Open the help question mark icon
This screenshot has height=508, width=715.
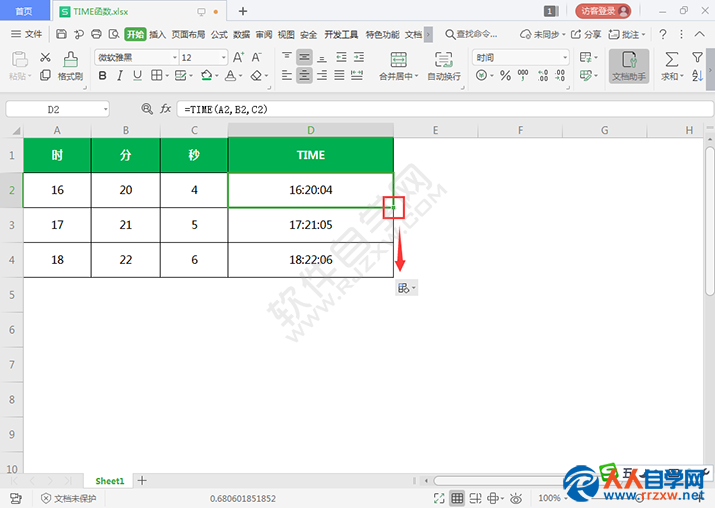[x=663, y=34]
